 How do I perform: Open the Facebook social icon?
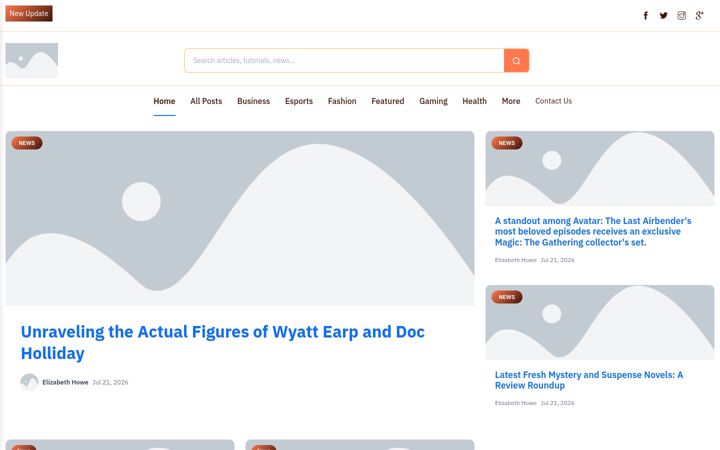click(x=646, y=16)
